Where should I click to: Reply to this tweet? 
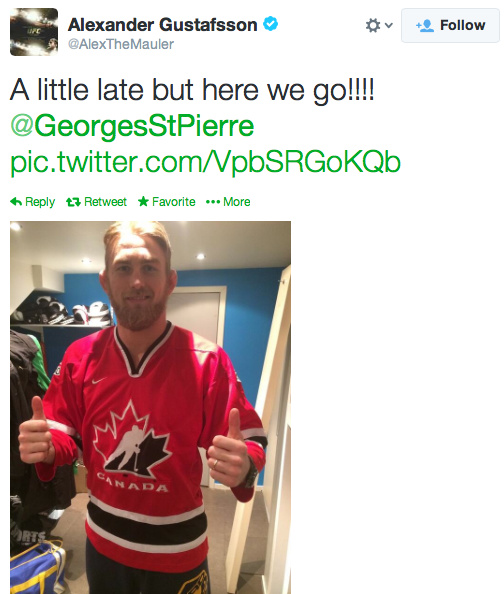33,202
